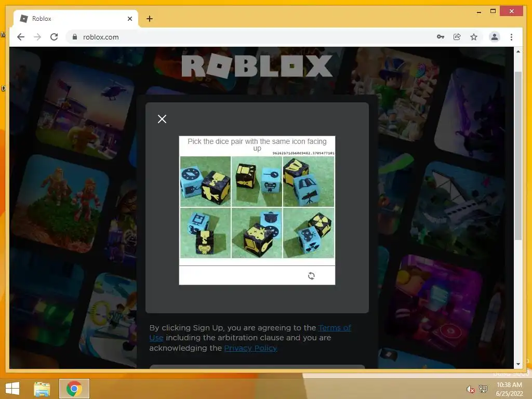
Task: Open the Windows Start button
Action: [12, 389]
